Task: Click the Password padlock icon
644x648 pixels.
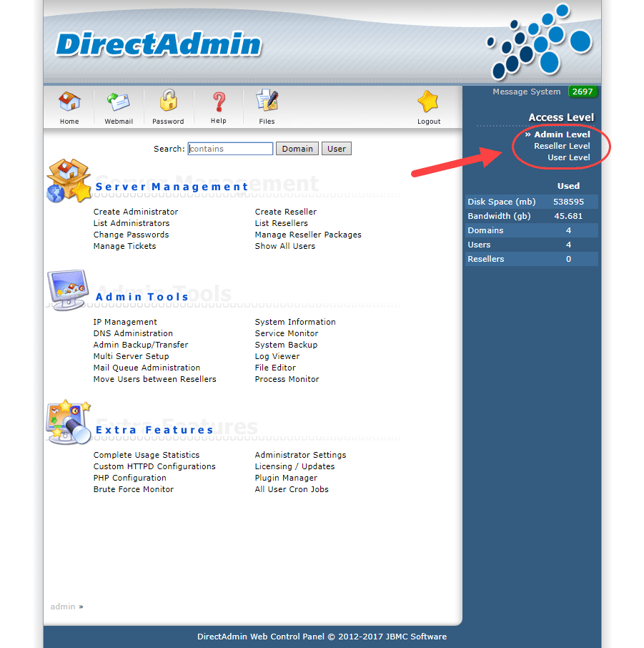Action: coord(169,100)
